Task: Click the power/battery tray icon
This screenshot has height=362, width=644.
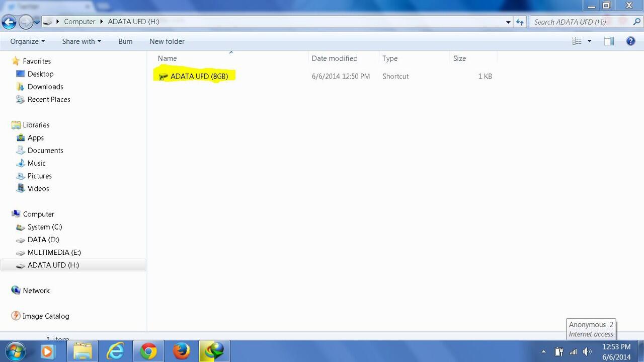Action: point(558,352)
